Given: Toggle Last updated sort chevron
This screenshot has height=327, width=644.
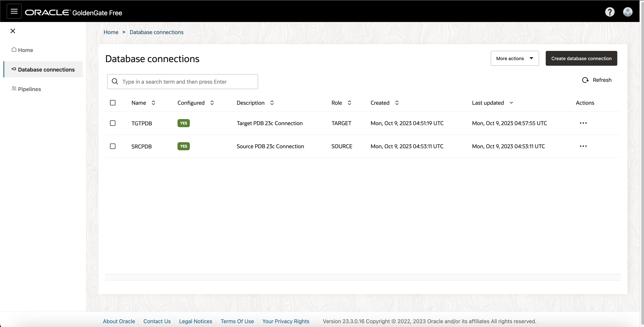Looking at the screenshot, I should (511, 103).
